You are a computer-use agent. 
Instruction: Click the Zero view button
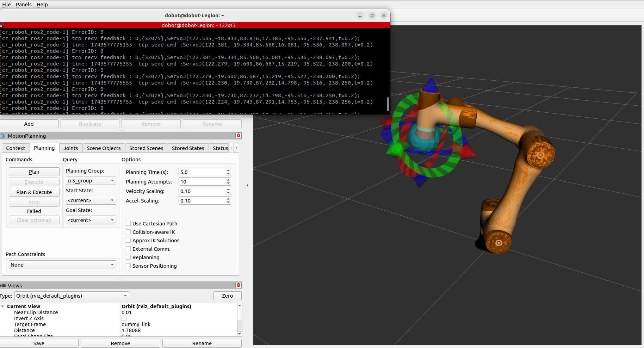[x=228, y=296]
